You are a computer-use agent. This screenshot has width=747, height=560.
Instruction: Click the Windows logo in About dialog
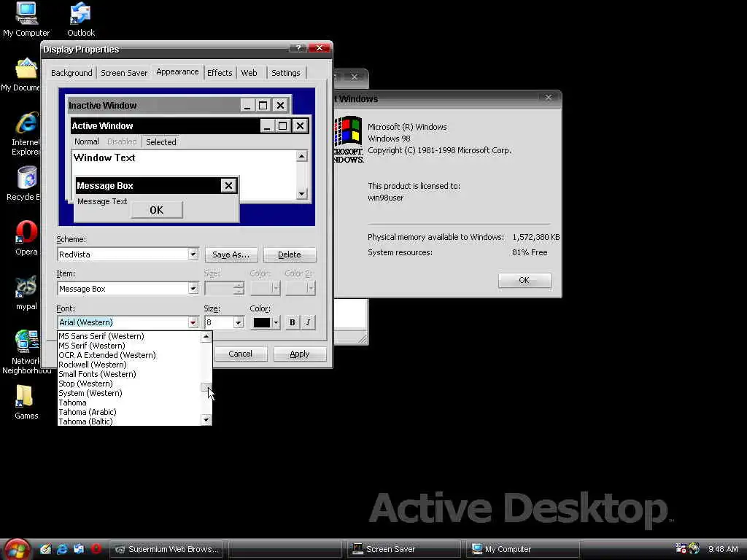click(349, 139)
